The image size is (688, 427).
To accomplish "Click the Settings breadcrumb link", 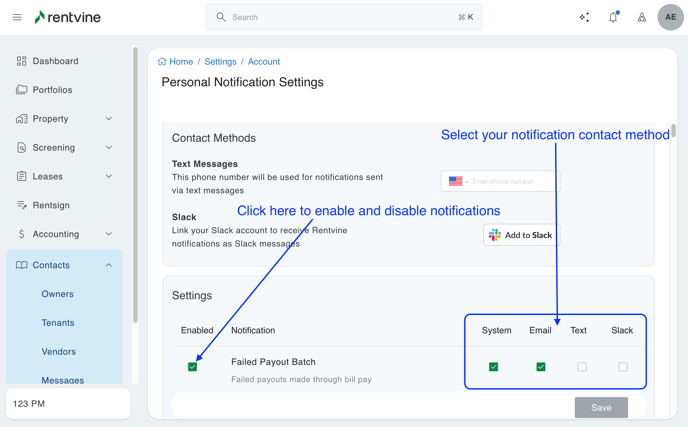I will click(x=220, y=62).
